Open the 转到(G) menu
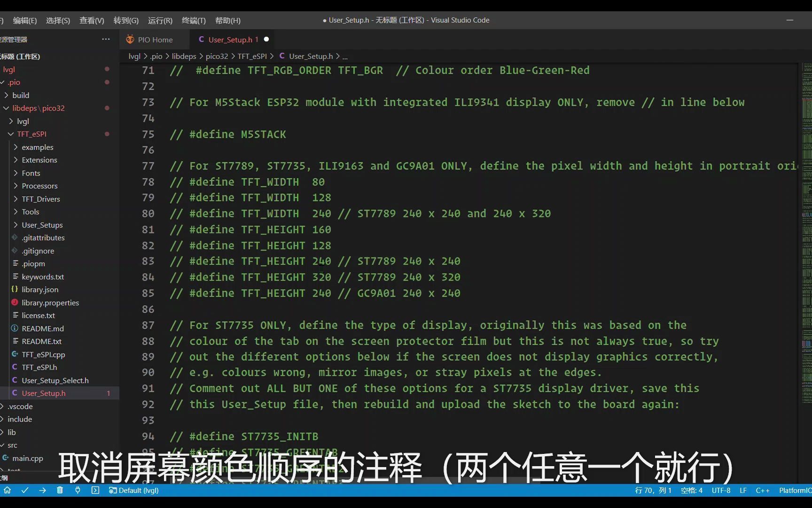Image resolution: width=812 pixels, height=508 pixels. (126, 20)
